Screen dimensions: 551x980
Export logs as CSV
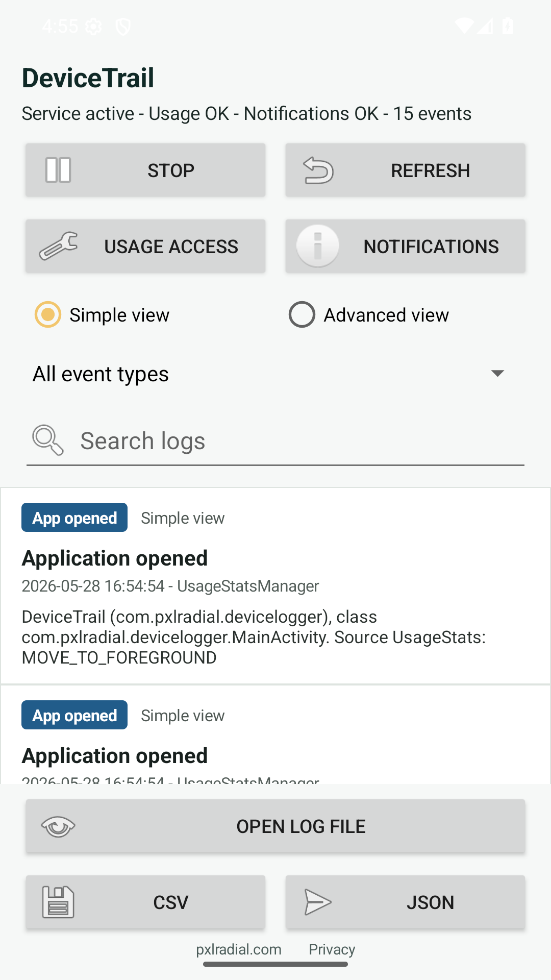tap(145, 902)
